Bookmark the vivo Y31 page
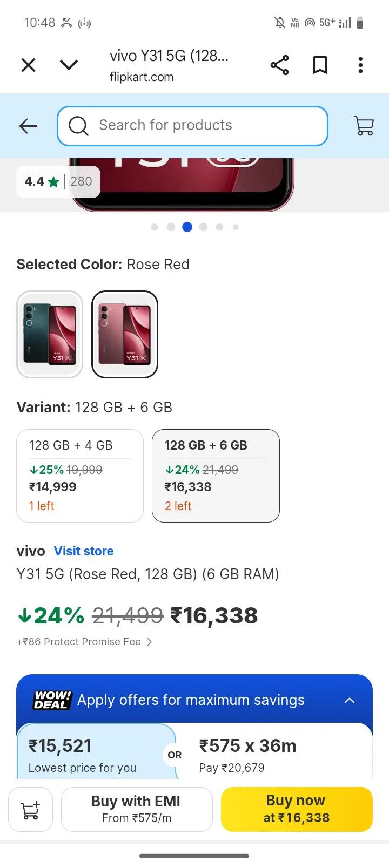Image resolution: width=389 pixels, height=868 pixels. pyautogui.click(x=319, y=65)
